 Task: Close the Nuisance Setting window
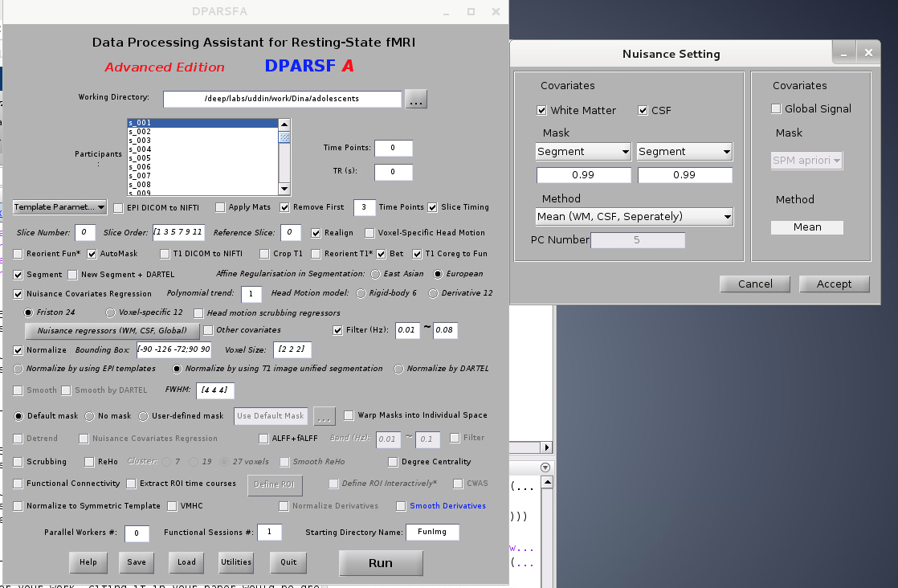[x=868, y=53]
